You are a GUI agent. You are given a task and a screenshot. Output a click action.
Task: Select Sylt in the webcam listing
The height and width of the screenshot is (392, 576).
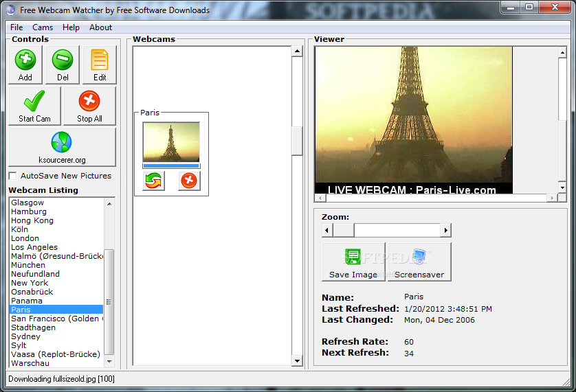(x=56, y=345)
